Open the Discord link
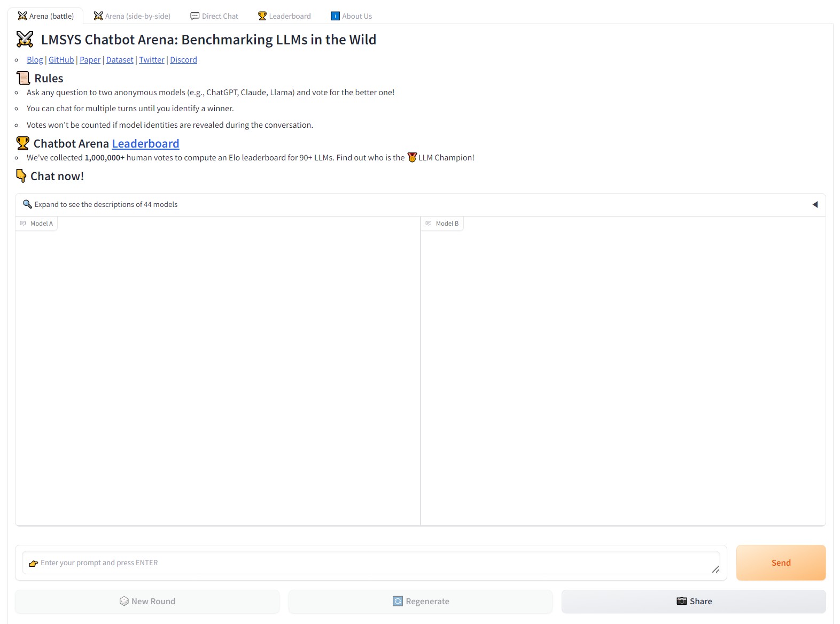This screenshot has width=840, height=624. (183, 60)
